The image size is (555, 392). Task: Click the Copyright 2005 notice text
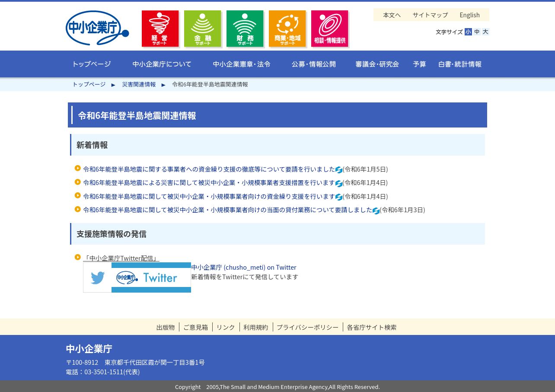tap(277, 387)
